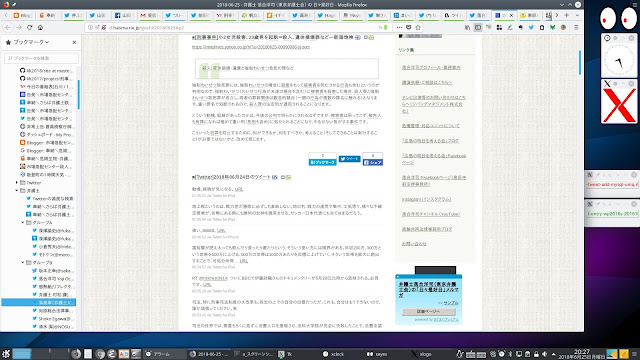Click the bookmark search field
Viewport: 640px width, 360px height.
pos(41,58)
